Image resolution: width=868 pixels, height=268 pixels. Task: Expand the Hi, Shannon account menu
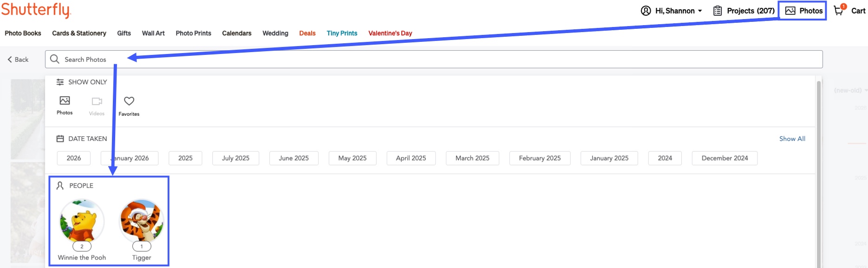[x=678, y=11]
